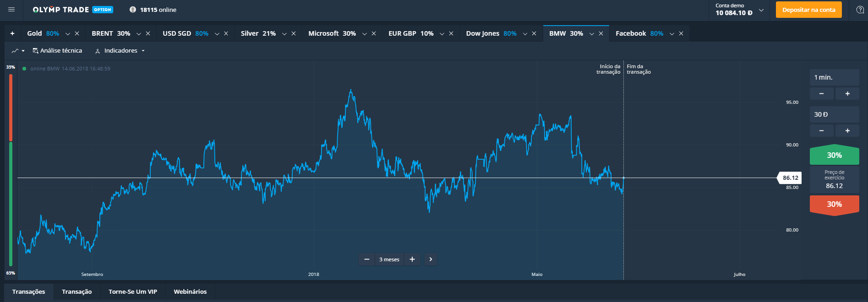Expand the Dow Jones tab chevron

coord(525,34)
